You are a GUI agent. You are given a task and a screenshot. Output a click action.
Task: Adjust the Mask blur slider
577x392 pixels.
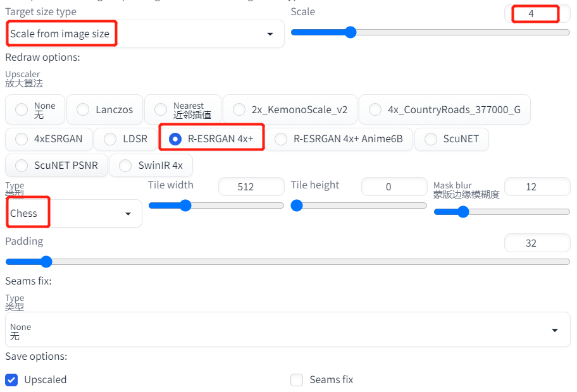click(x=463, y=211)
